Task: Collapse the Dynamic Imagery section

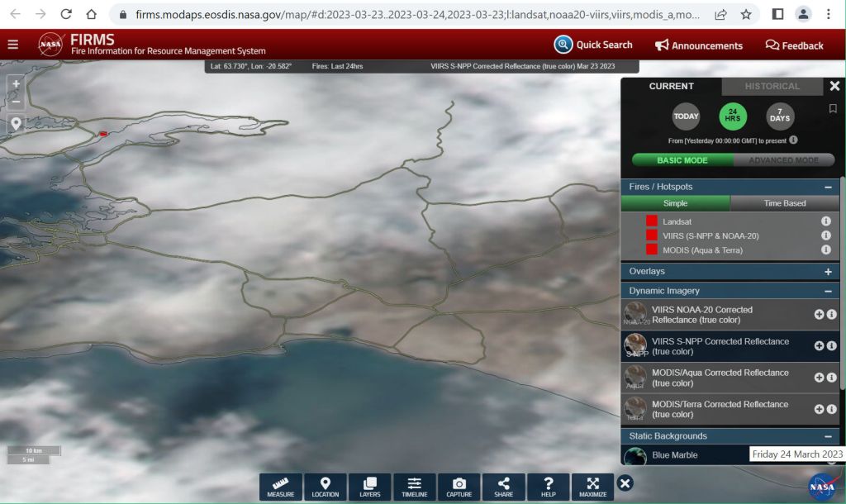Action: [828, 291]
